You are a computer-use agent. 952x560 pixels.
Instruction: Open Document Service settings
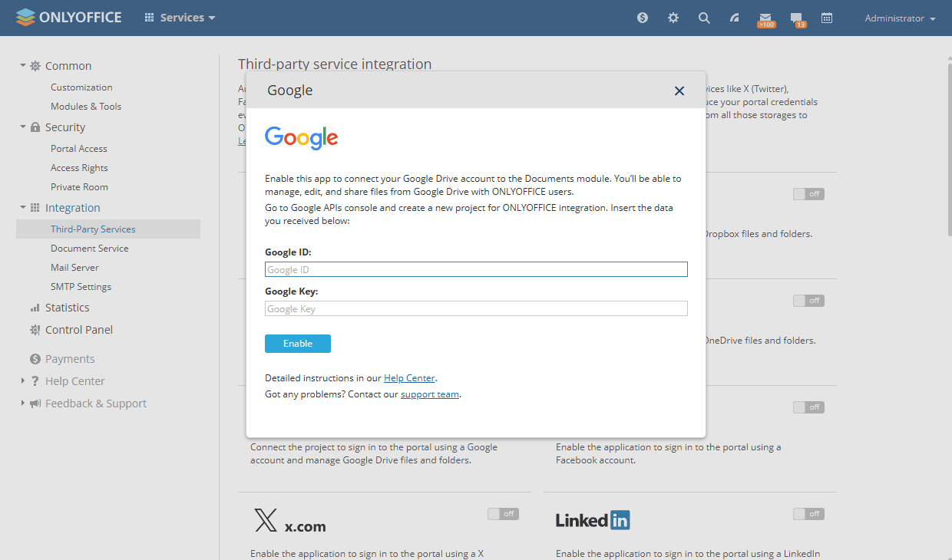[x=90, y=249]
